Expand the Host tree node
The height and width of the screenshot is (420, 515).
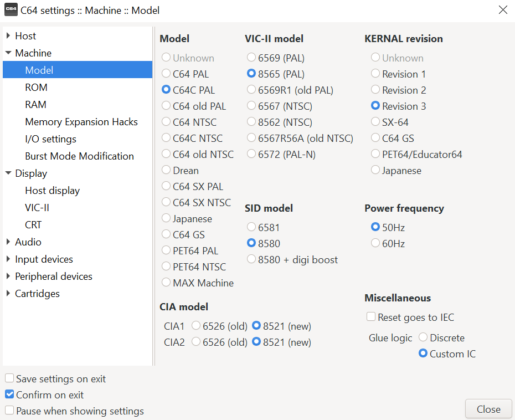[x=8, y=35]
